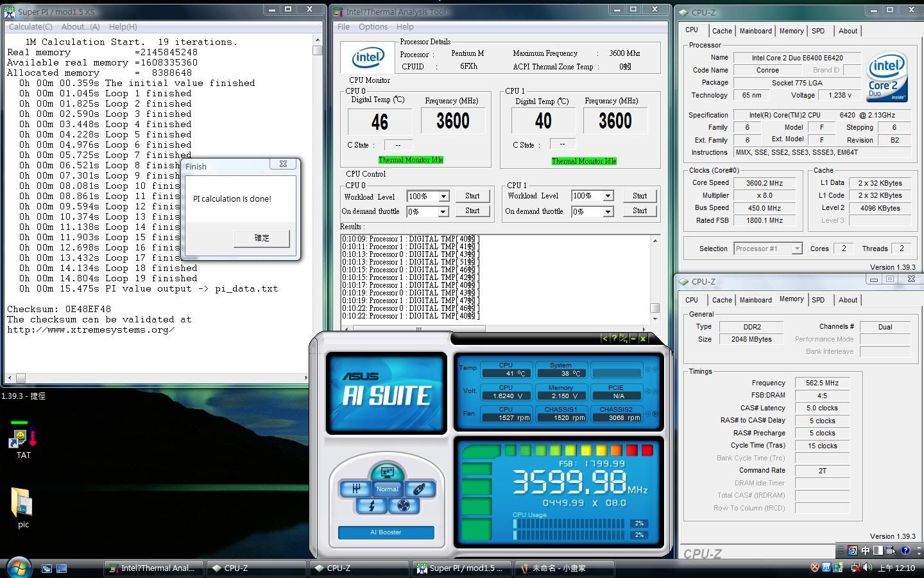Switch to Super PI taskbar button
Viewport: 924px width, 578px height.
pos(462,568)
